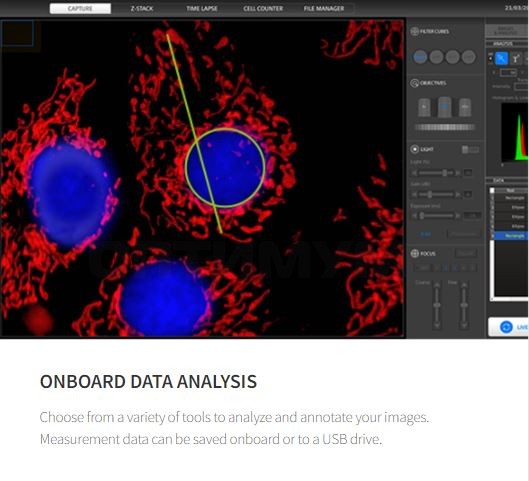Click coarse focus up arrow
The image size is (529, 481).
click(x=437, y=285)
